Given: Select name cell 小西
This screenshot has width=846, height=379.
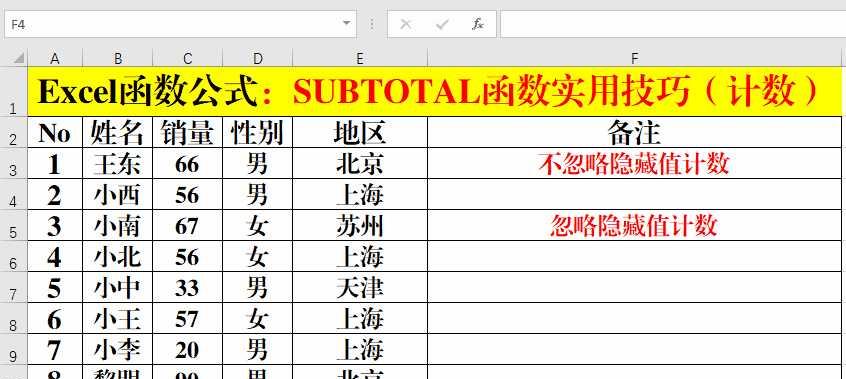Looking at the screenshot, I should (118, 194).
